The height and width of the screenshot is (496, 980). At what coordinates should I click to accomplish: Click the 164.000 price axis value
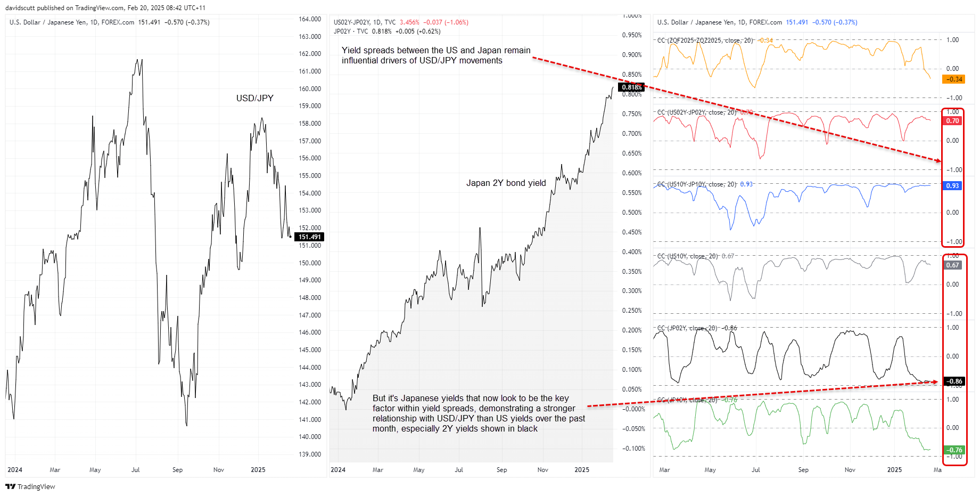click(x=310, y=19)
